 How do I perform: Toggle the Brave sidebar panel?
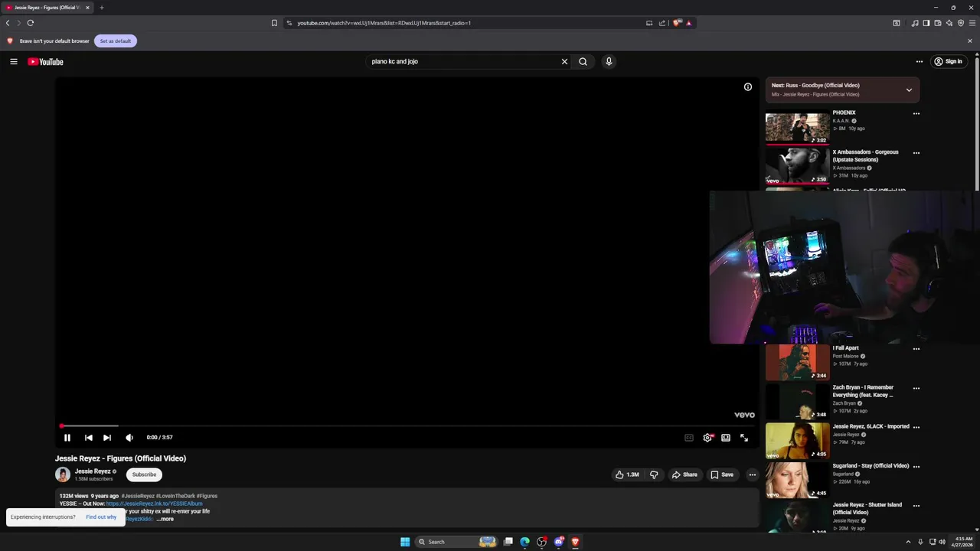926,23
